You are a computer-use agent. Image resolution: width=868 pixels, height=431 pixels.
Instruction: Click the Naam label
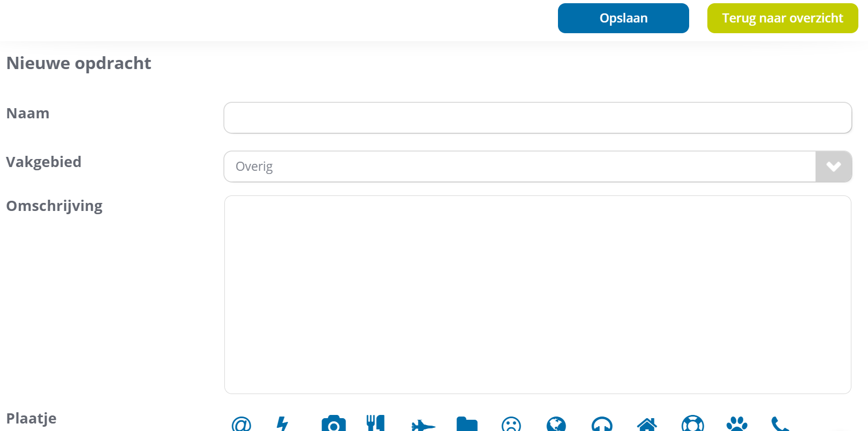(28, 114)
